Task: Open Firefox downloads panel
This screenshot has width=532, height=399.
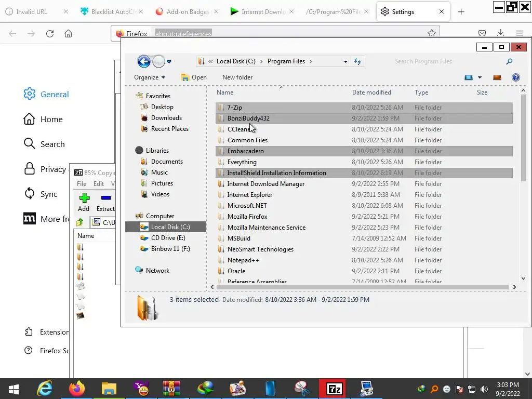Action: [x=500, y=33]
